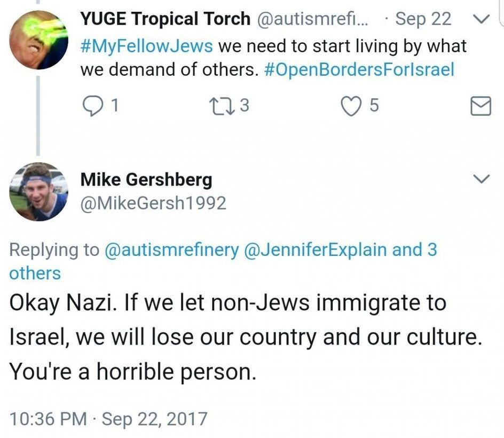The image size is (504, 438).
Task: Click the Sep 22 tweet date
Action: tap(423, 19)
